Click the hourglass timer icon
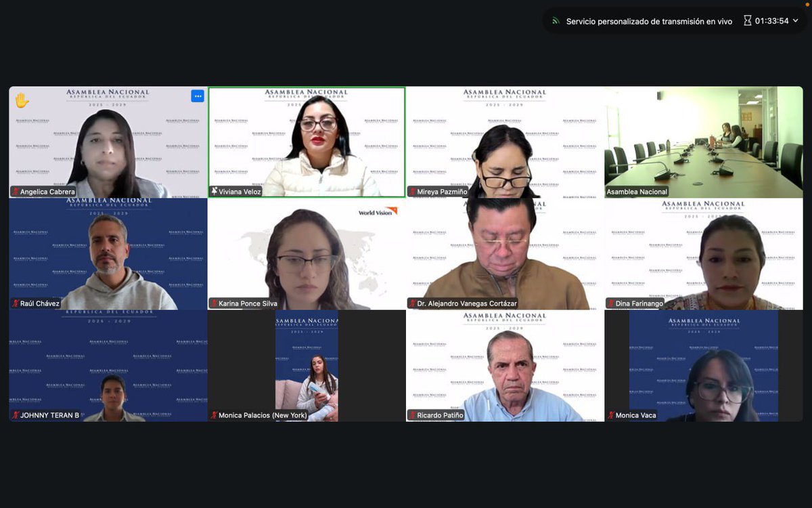 pos(747,21)
